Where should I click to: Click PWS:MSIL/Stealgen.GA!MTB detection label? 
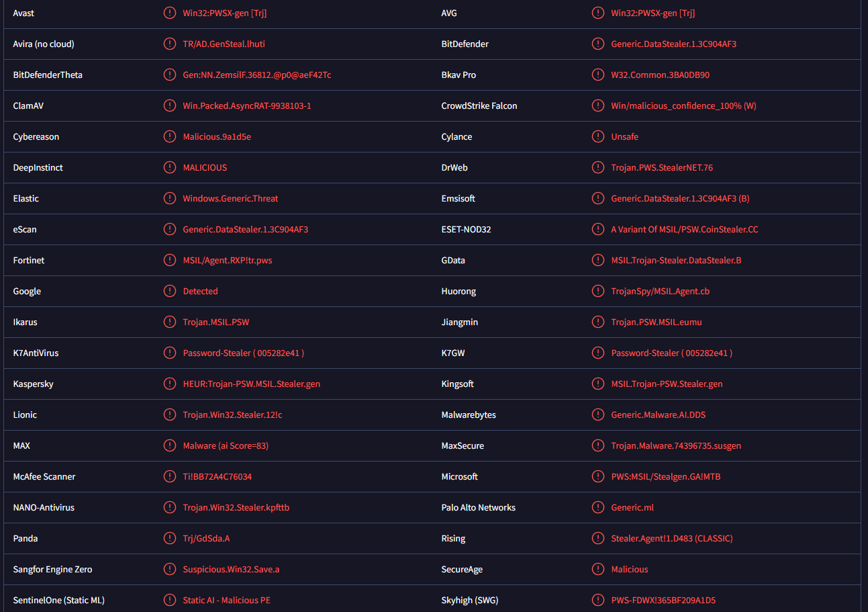coord(666,476)
